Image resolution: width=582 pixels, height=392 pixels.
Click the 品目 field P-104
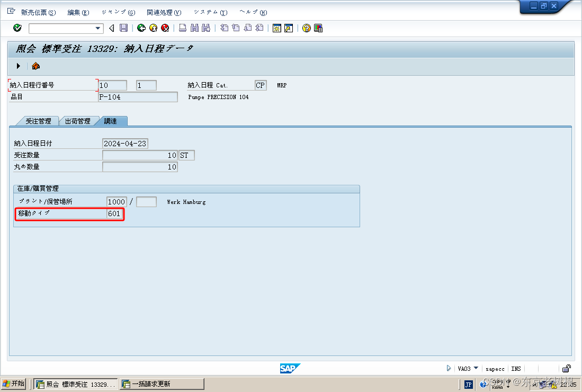point(138,97)
